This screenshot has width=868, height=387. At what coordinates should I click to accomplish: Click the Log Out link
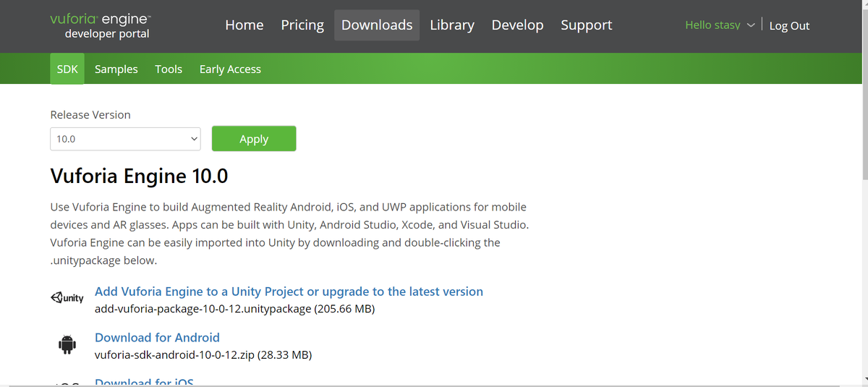[x=789, y=25]
